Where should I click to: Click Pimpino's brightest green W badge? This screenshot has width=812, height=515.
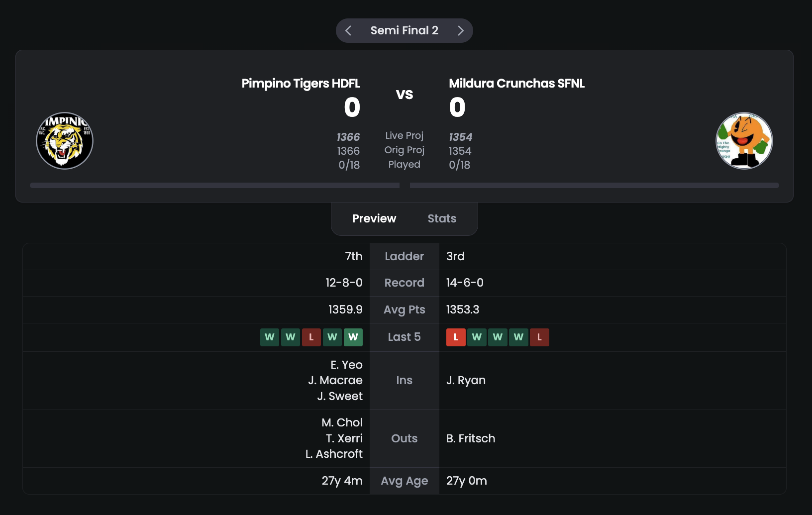pos(353,337)
